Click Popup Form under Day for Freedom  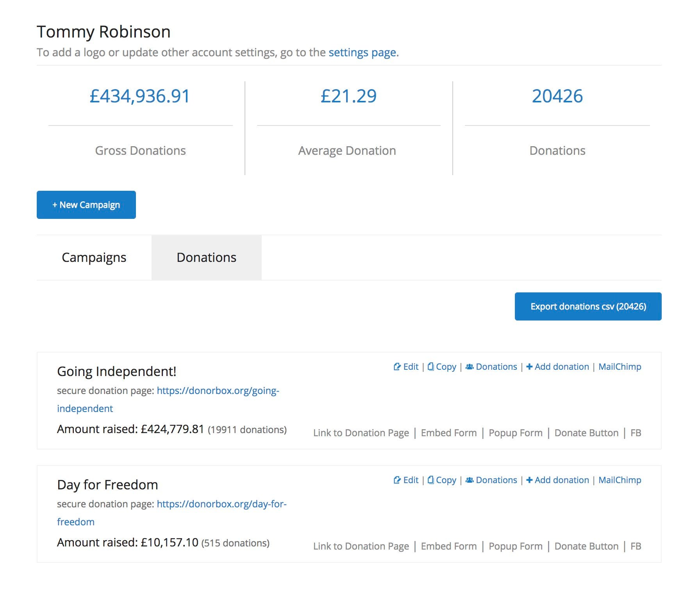click(x=515, y=546)
